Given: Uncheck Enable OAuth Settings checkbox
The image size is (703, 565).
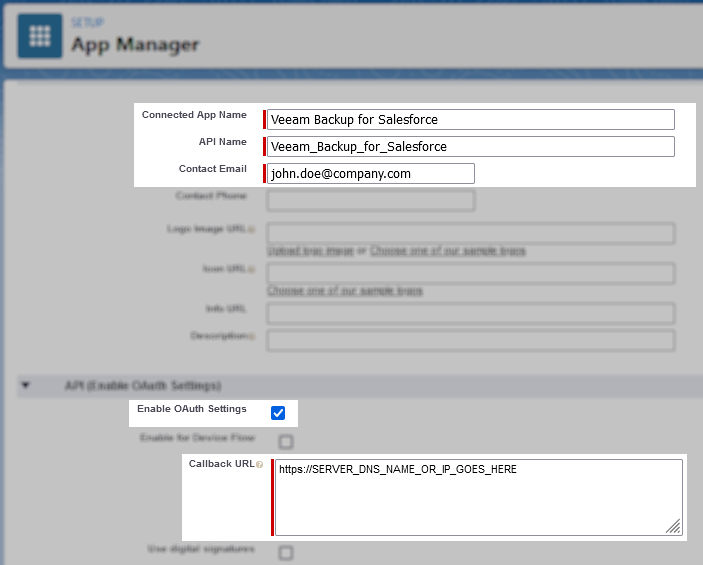Looking at the screenshot, I should 278,413.
